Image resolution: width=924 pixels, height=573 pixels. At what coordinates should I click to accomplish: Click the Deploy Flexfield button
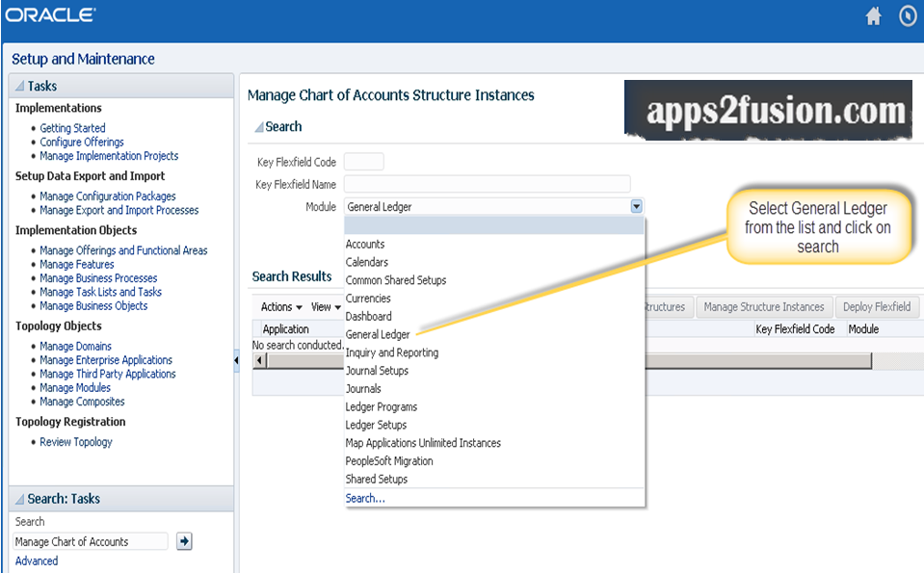876,307
